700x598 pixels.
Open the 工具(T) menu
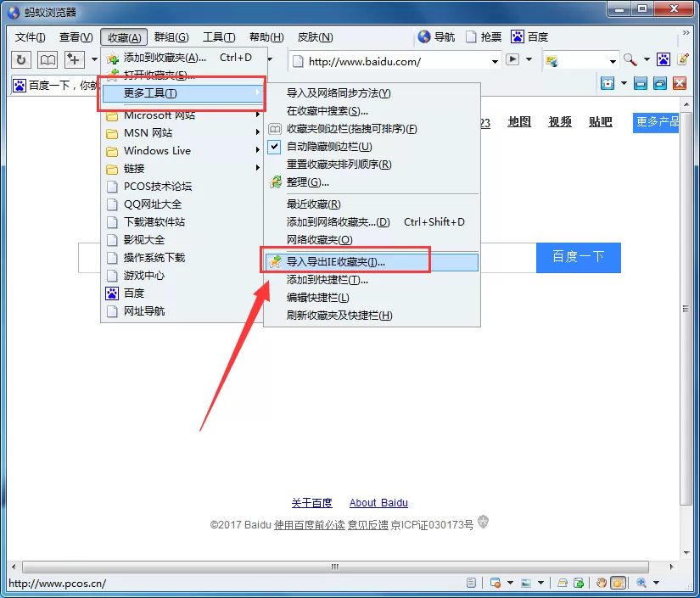219,37
